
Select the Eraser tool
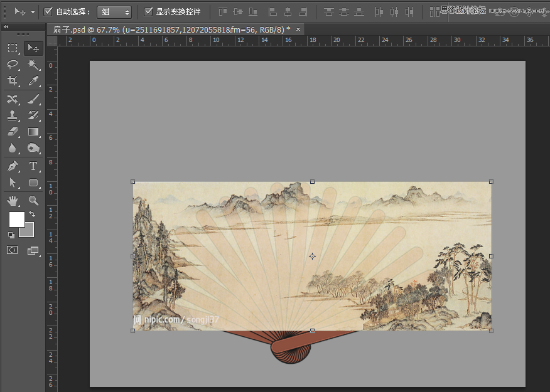point(13,132)
